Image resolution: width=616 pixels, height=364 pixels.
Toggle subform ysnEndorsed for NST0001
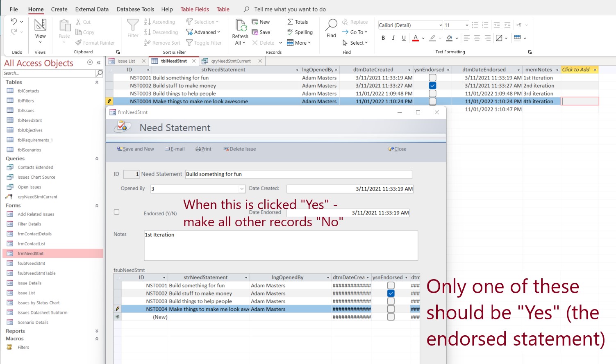[391, 285]
